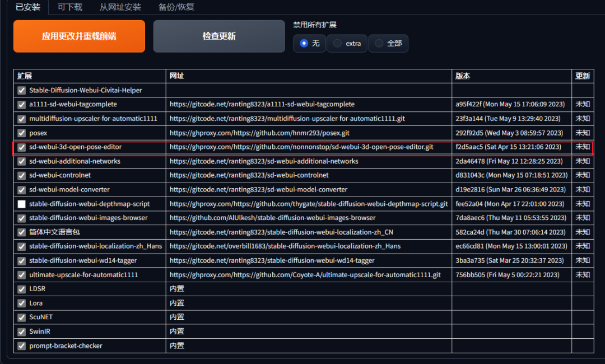The image size is (605, 364).
Task: Open the thygate depthmap-script.git URL
Action: (x=309, y=204)
